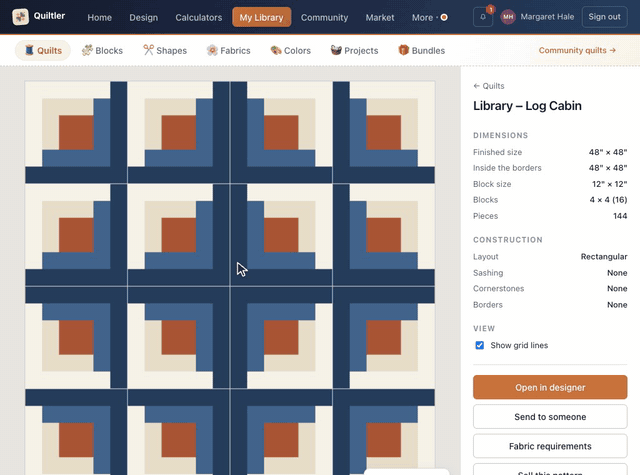Viewport: 640px width, 475px height.
Task: Click the Borders None value
Action: click(617, 305)
